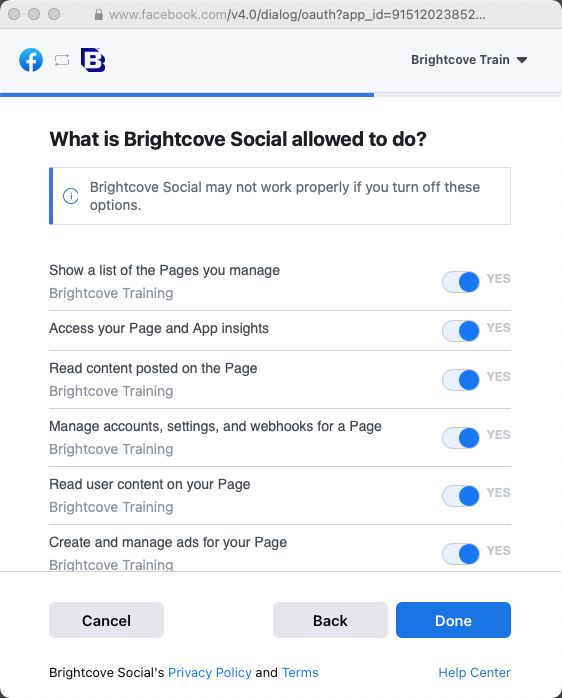Click the Brightcove B logo icon
The width and height of the screenshot is (562, 698).
point(93,60)
